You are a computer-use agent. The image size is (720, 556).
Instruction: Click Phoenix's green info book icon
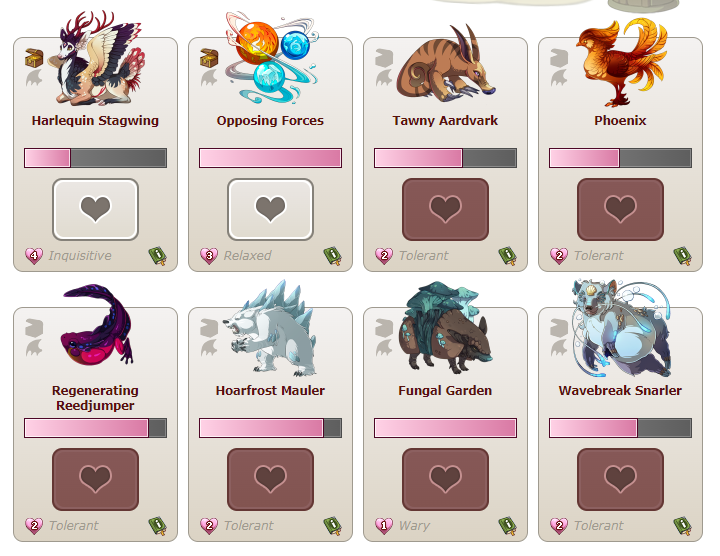point(682,256)
